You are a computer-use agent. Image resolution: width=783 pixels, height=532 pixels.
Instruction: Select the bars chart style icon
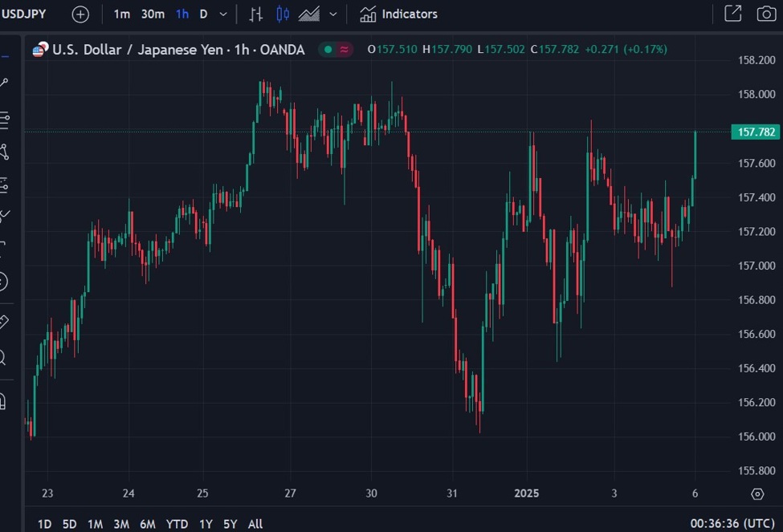[255, 14]
